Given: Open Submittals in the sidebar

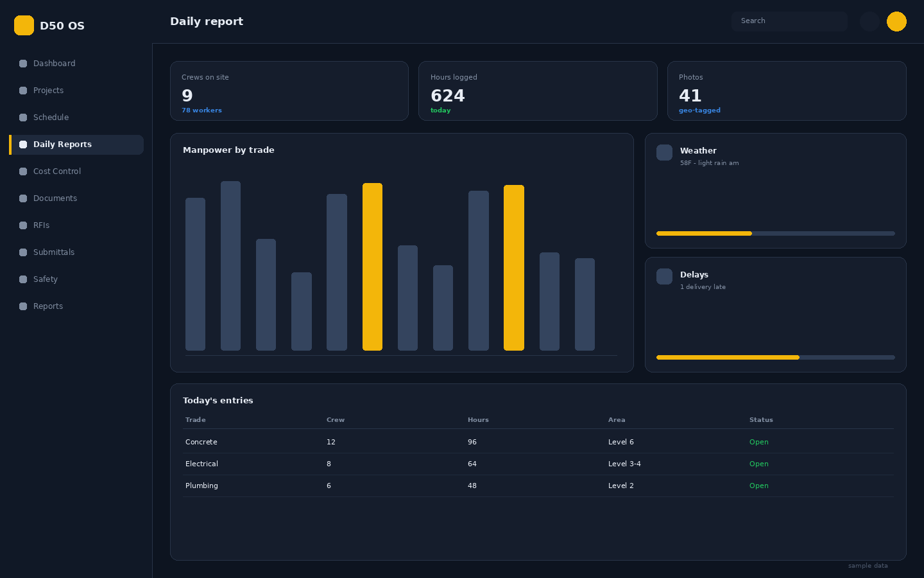Looking at the screenshot, I should (76, 252).
